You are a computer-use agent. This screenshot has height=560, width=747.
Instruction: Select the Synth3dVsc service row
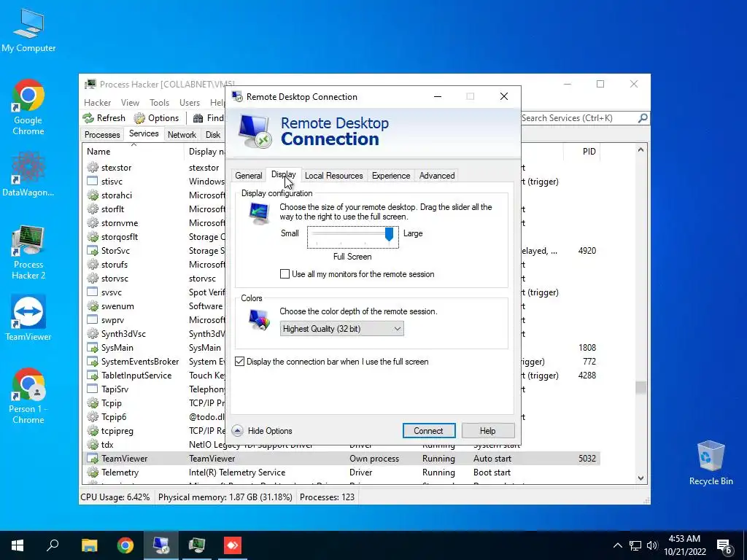point(153,334)
